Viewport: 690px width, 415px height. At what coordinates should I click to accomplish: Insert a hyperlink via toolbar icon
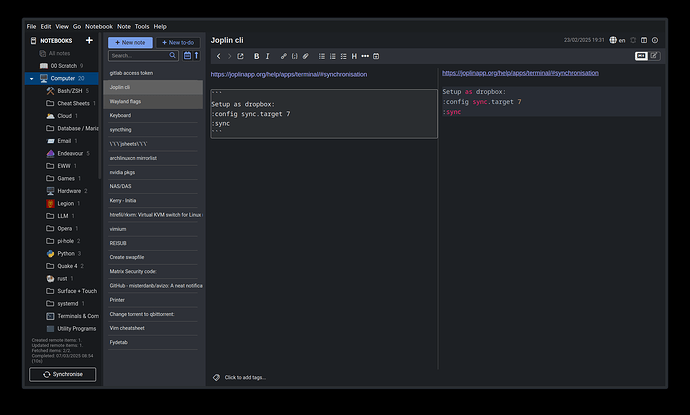(284, 56)
